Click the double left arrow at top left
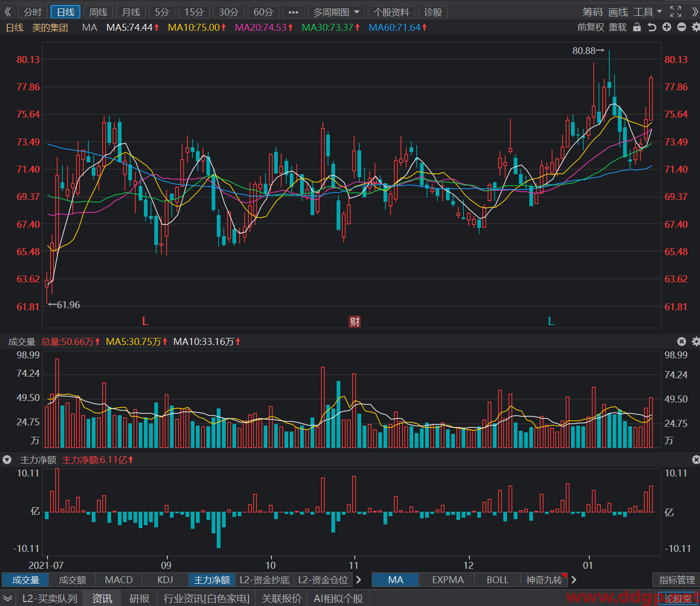This screenshot has height=606, width=700. (8, 11)
